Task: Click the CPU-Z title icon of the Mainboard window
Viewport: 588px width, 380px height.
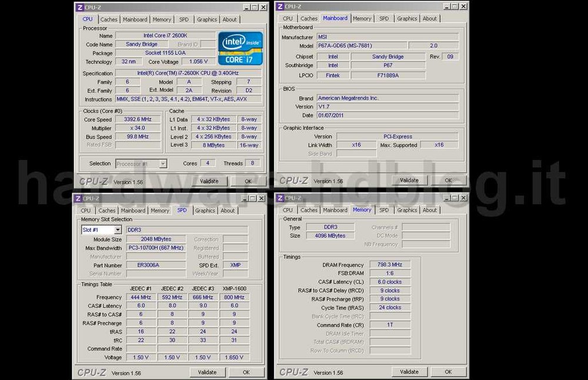Action: coord(280,6)
